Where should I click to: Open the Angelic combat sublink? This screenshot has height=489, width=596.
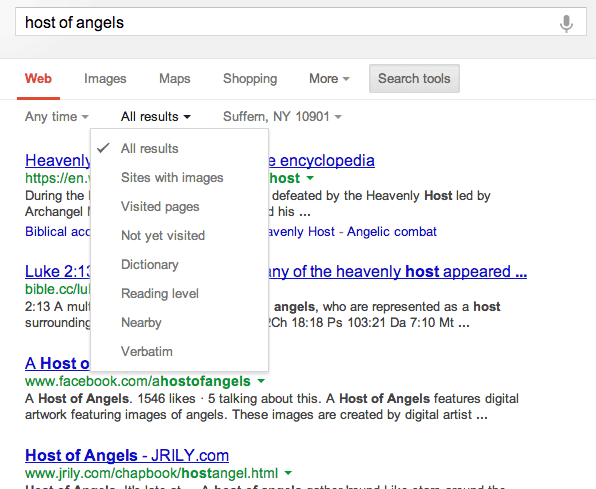coord(392,232)
